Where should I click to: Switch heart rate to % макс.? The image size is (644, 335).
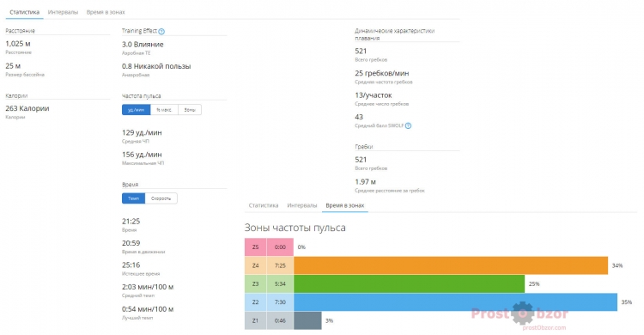[x=164, y=110]
